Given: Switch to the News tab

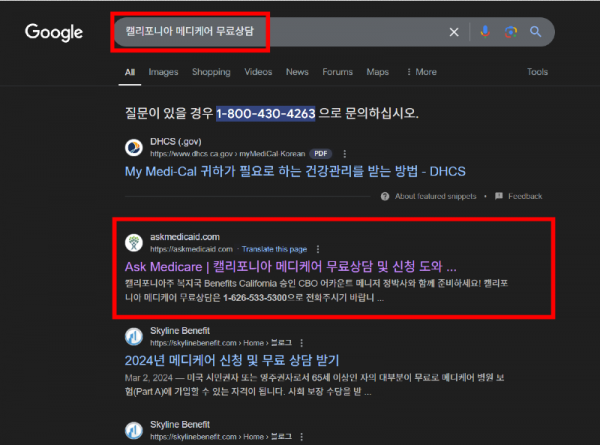Looking at the screenshot, I should pyautogui.click(x=297, y=72).
